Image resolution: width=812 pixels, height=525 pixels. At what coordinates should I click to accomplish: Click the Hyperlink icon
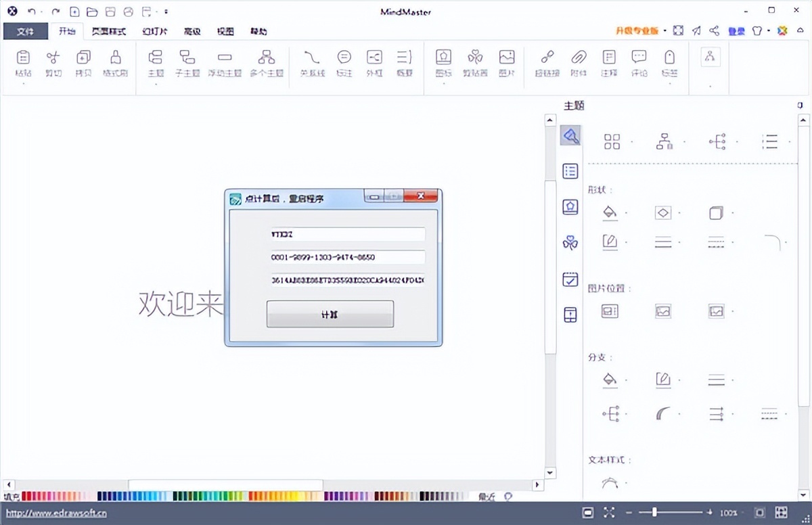[547, 63]
